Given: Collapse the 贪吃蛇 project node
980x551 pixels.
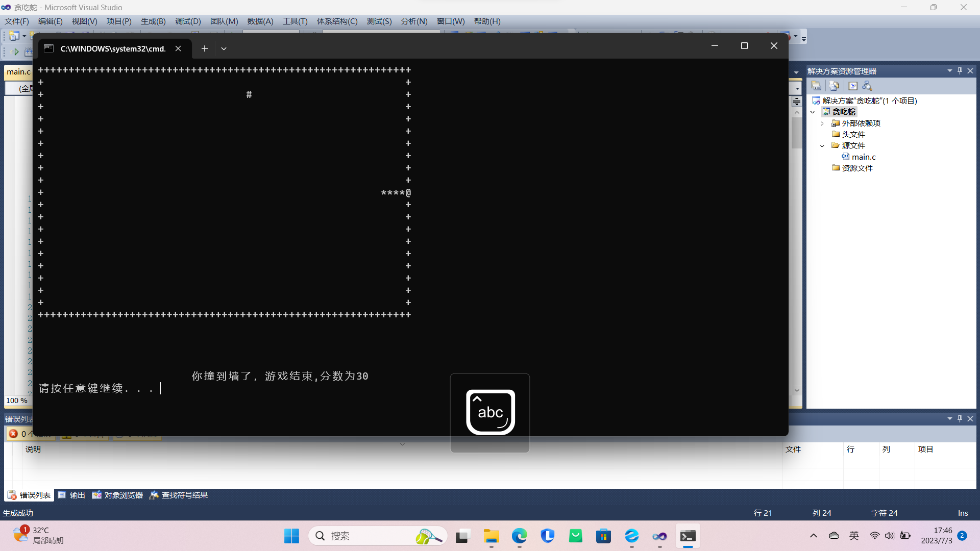Looking at the screenshot, I should [x=813, y=112].
